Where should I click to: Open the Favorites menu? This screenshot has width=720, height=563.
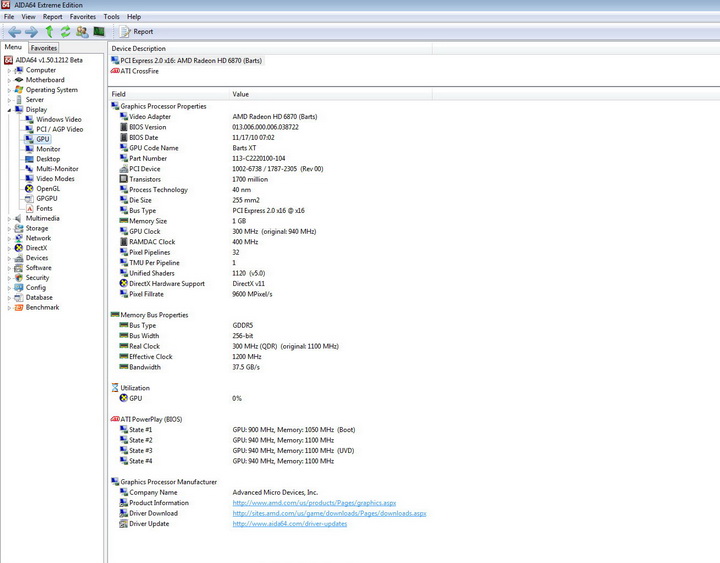coord(83,17)
